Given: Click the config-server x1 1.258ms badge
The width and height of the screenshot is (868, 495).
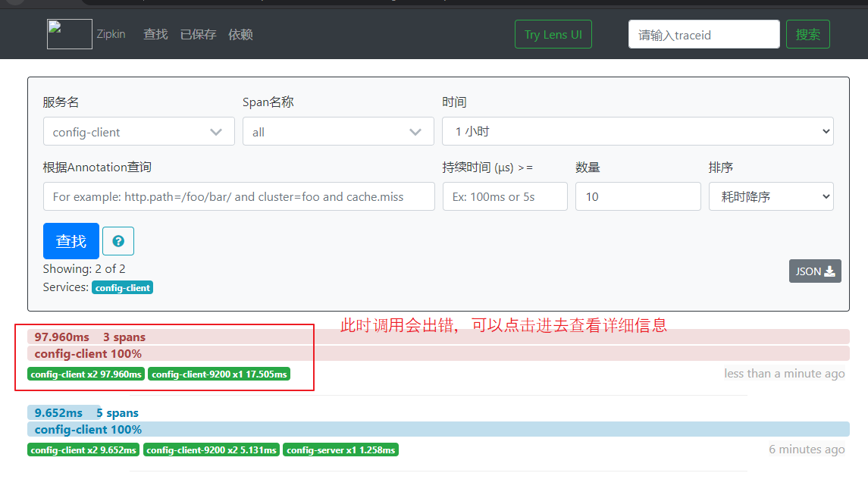Looking at the screenshot, I should click(341, 450).
